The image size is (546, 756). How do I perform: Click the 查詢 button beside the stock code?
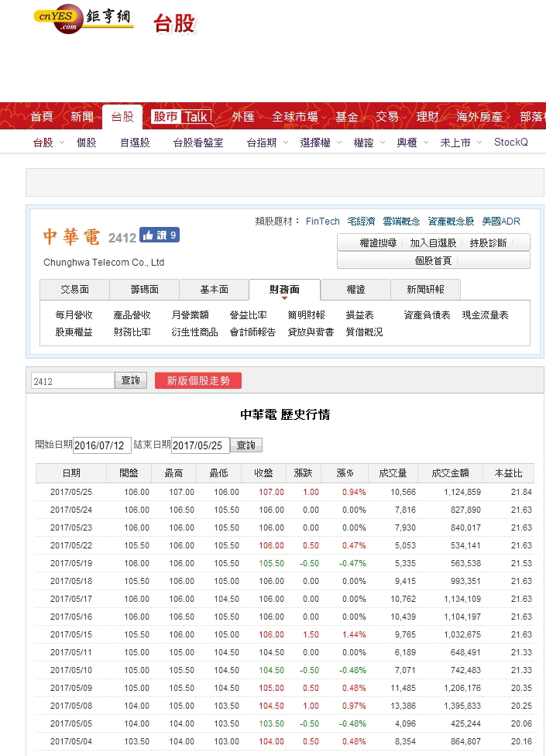[x=131, y=380]
